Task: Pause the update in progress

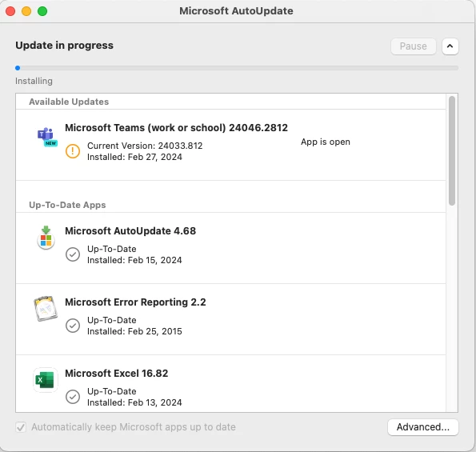Action: (413, 46)
